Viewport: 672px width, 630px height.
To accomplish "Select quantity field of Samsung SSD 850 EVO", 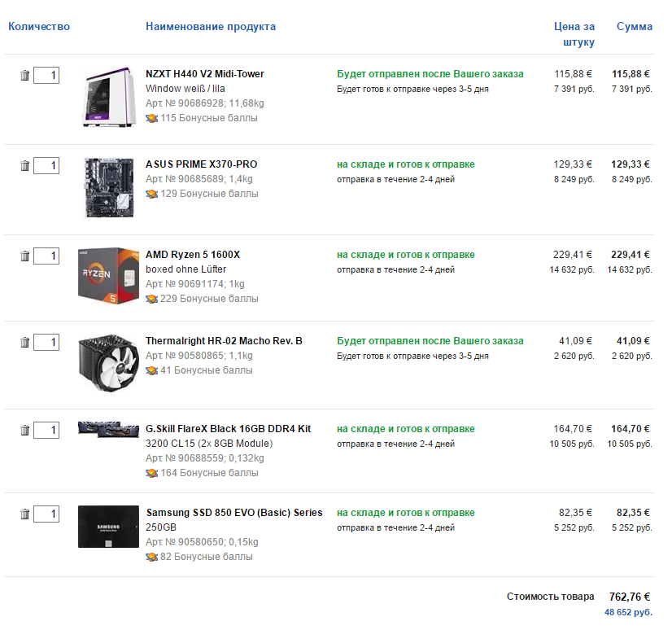I will [x=46, y=514].
